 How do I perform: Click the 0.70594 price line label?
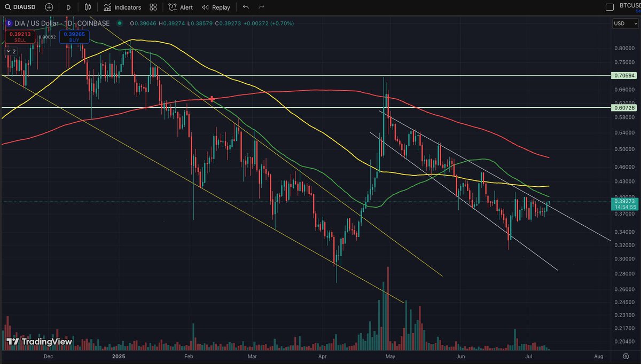click(x=624, y=76)
